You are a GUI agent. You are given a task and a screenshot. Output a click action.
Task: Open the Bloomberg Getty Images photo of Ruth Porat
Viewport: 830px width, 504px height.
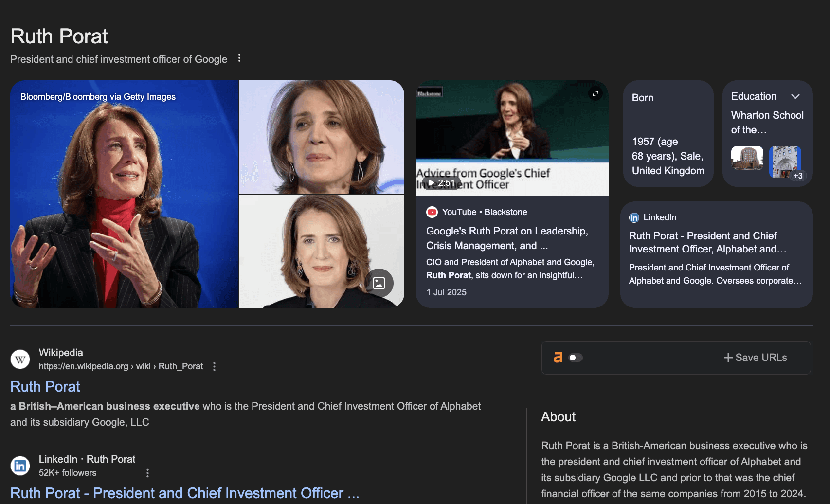click(x=125, y=194)
